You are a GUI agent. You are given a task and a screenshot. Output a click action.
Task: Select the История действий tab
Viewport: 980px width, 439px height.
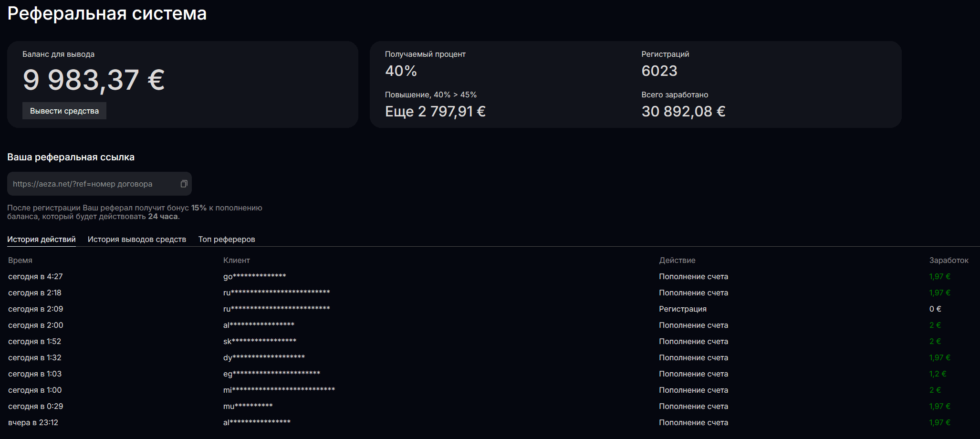click(42, 239)
